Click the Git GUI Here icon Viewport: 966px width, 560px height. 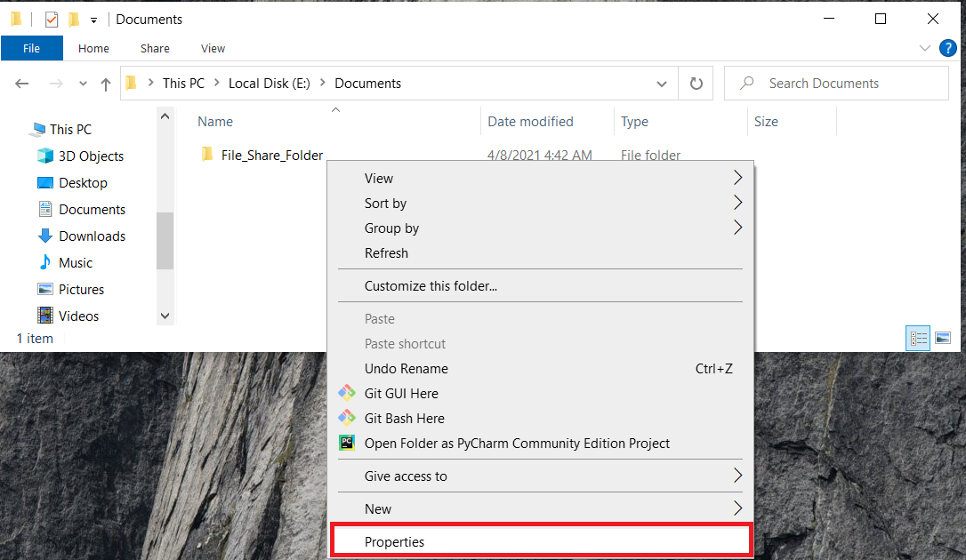point(347,393)
